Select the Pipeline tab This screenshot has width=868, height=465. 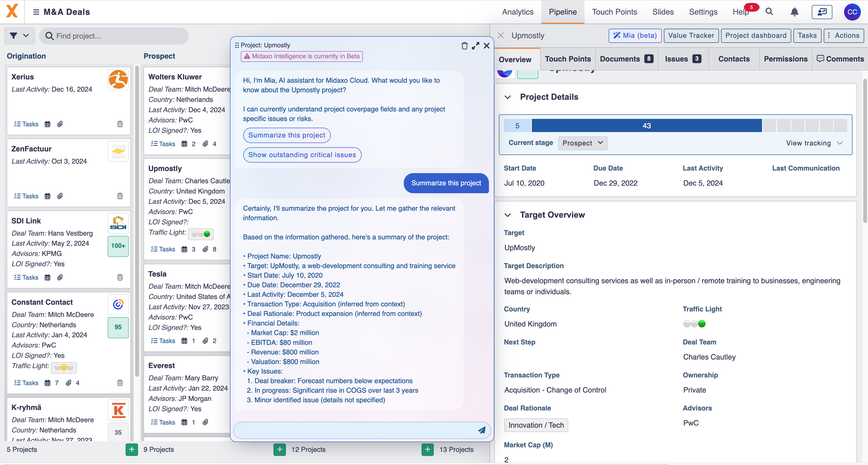pos(563,12)
